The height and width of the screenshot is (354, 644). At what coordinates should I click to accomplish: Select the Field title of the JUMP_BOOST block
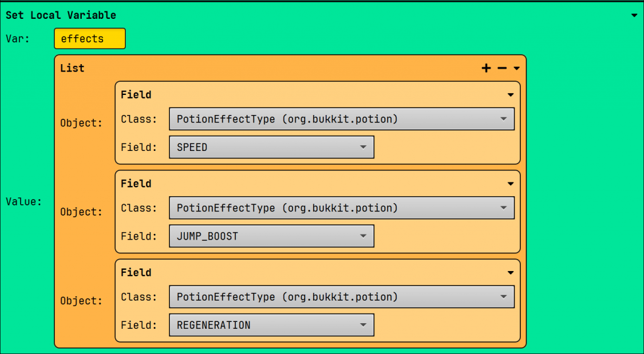coord(136,184)
